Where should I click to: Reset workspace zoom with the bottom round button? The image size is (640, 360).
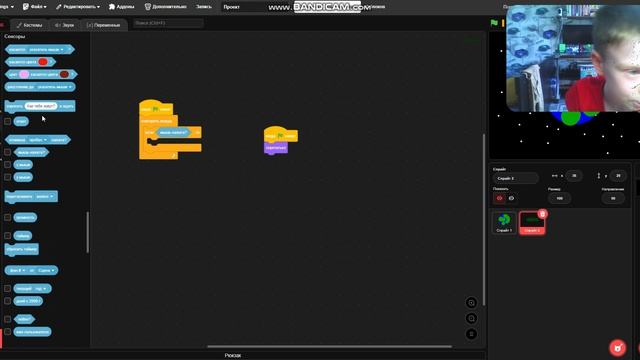pyautogui.click(x=471, y=334)
